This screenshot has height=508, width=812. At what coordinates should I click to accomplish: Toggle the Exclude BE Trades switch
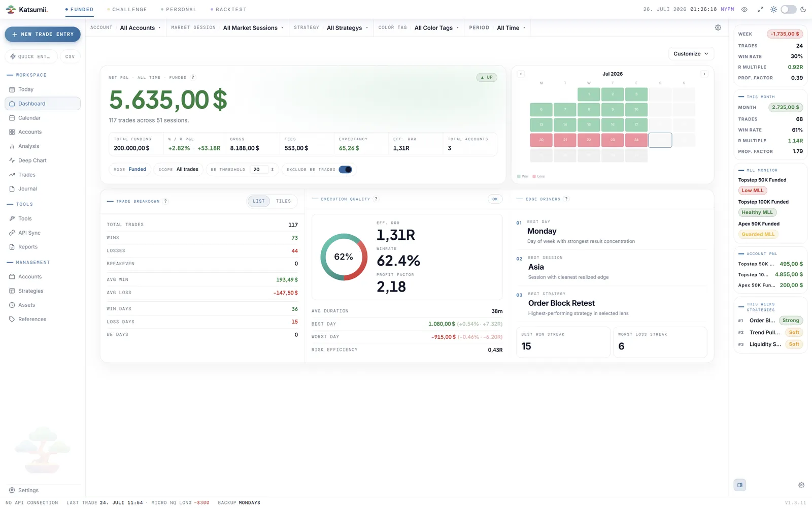point(346,170)
